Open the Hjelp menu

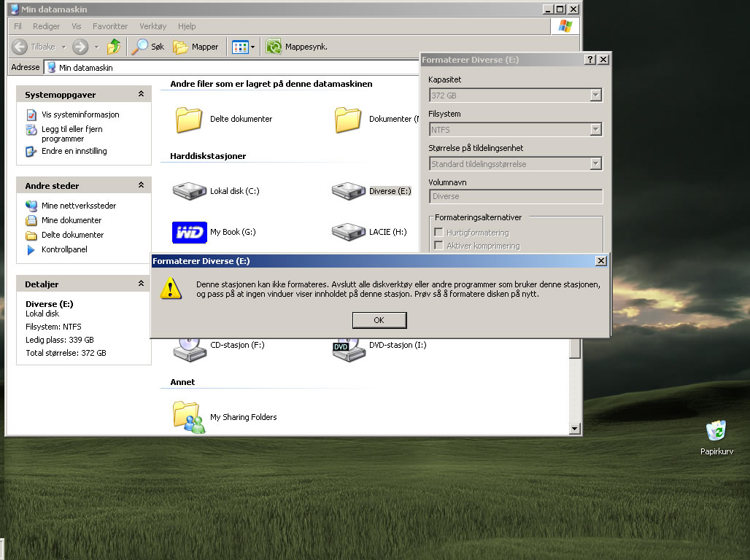[x=187, y=26]
